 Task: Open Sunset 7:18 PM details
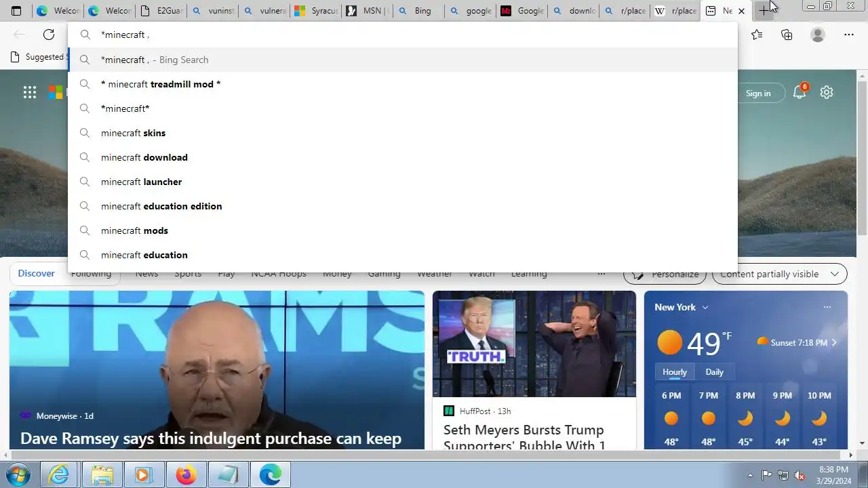pos(797,342)
